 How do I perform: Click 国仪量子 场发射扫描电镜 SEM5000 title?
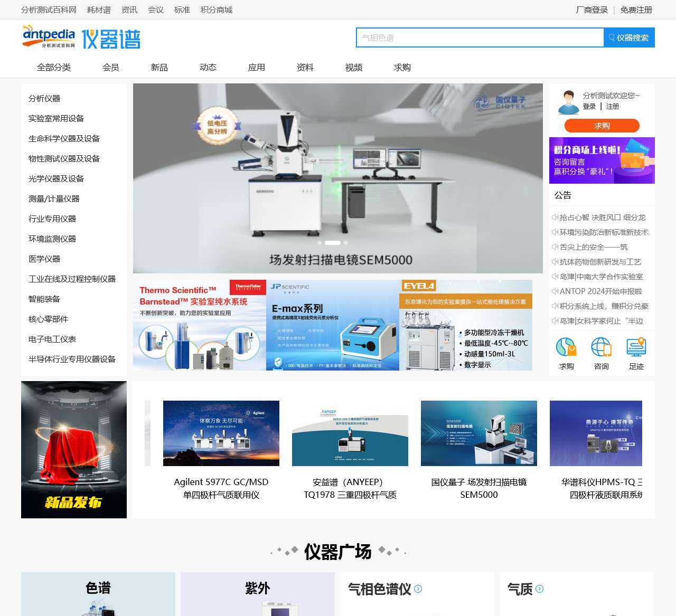479,489
